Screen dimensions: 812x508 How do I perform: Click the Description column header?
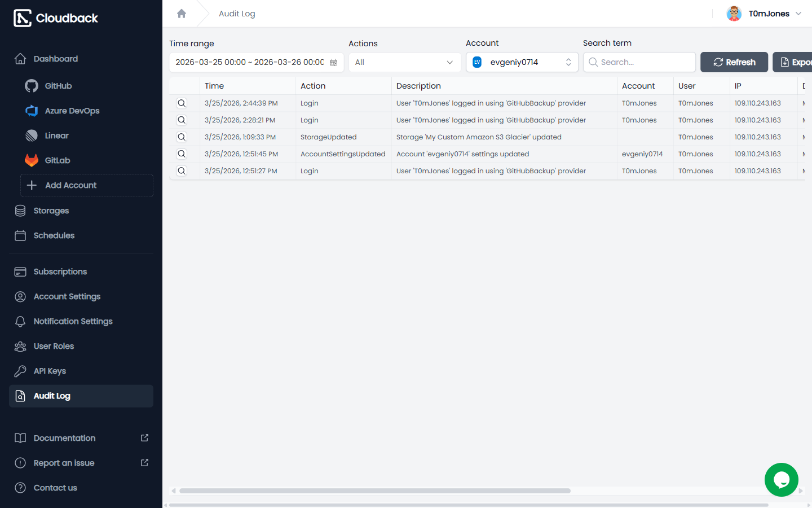(x=504, y=86)
